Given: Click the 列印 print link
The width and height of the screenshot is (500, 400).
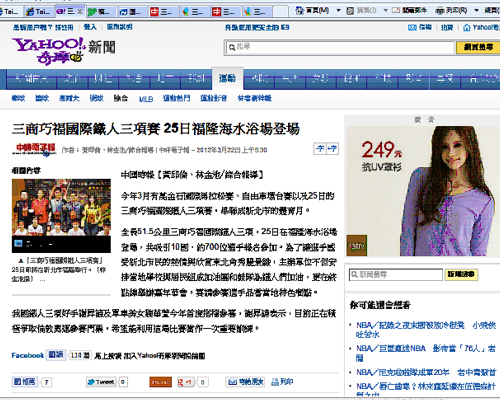Looking at the screenshot, I should pyautogui.click(x=282, y=382).
